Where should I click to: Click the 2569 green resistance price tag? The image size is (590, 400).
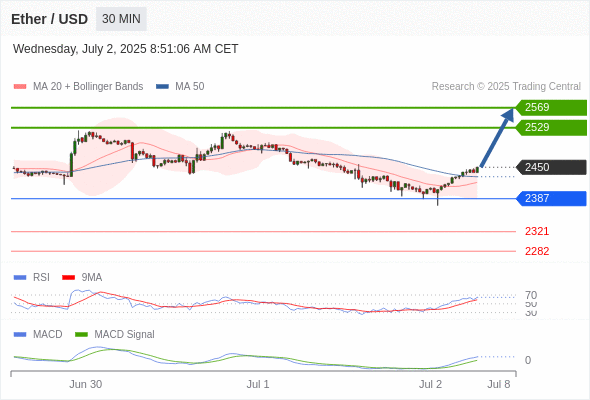point(551,108)
